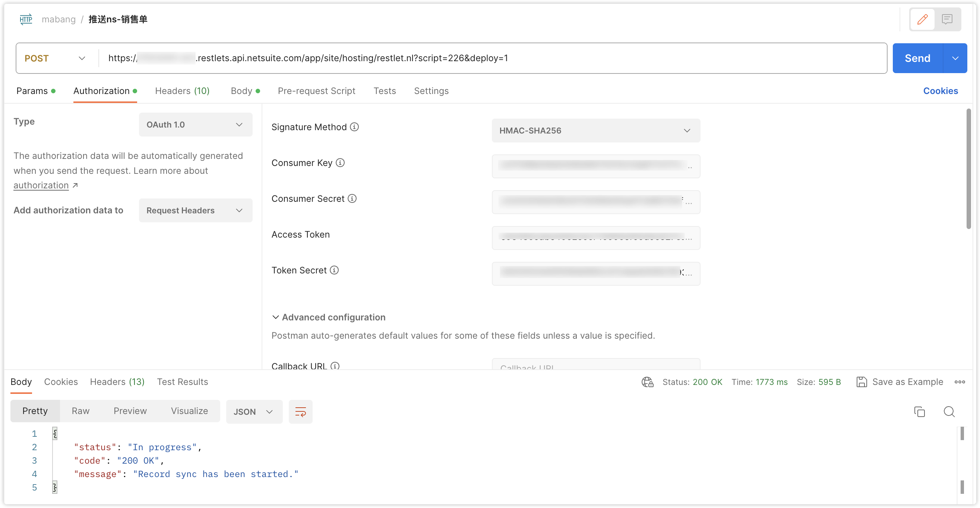Click the Consumer Key input field
The width and height of the screenshot is (980, 508).
596,166
